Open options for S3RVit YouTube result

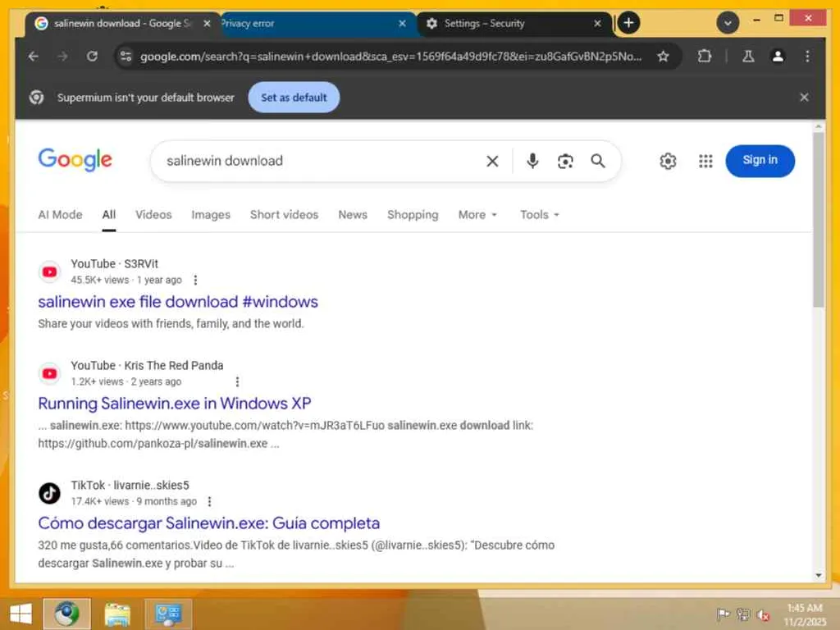pos(195,281)
